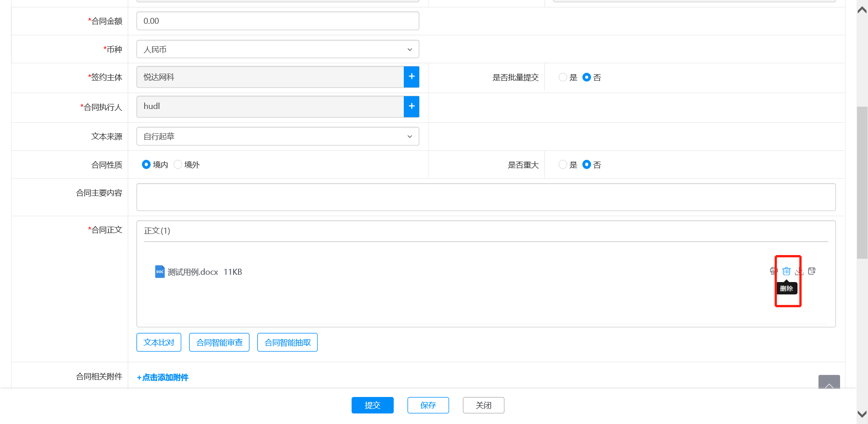The width and height of the screenshot is (868, 424).
Task: Choose 境外 for 合同性质
Action: click(178, 164)
